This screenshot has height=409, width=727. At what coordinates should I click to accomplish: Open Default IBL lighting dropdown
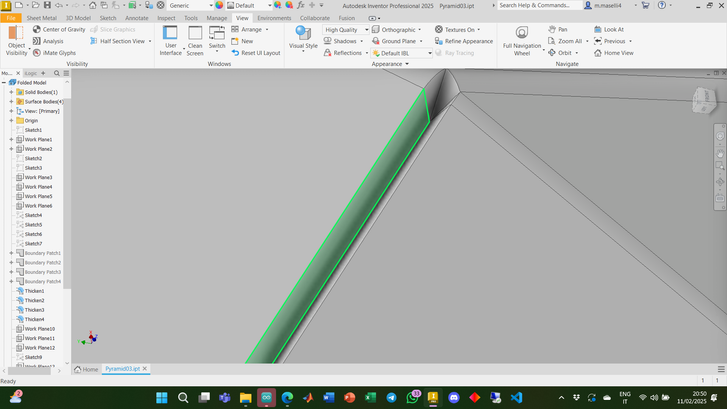[x=402, y=53]
